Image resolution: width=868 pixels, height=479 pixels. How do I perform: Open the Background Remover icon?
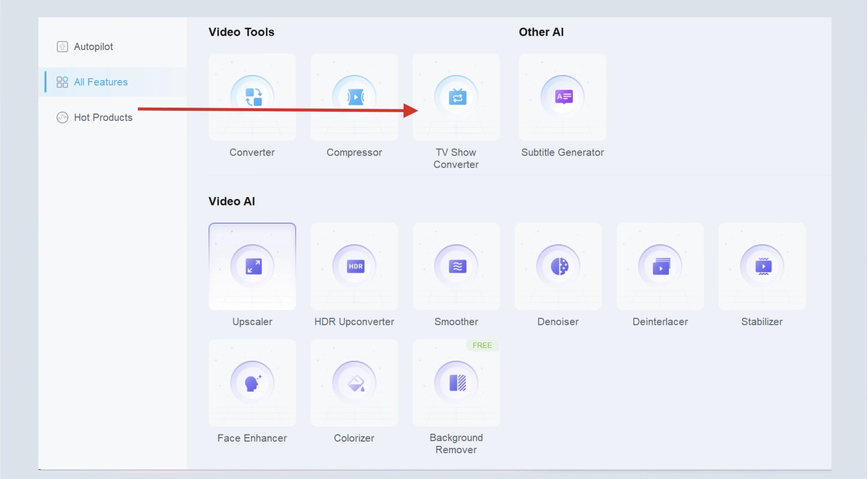(x=457, y=383)
